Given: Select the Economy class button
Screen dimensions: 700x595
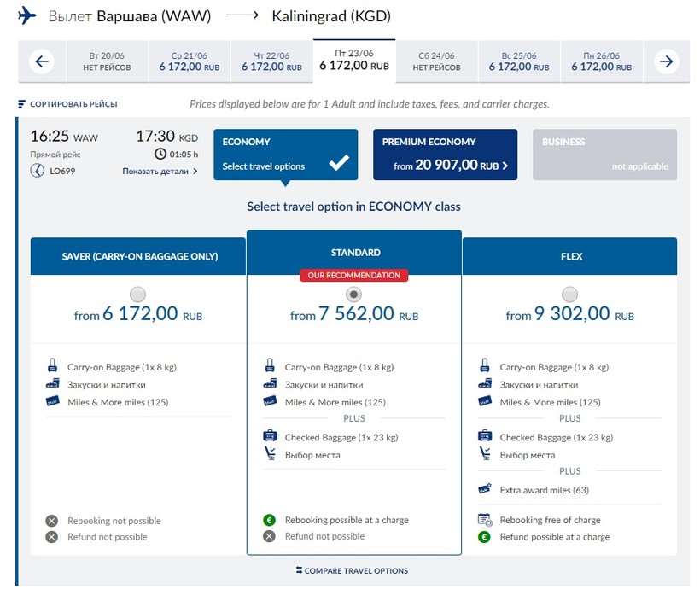Looking at the screenshot, I should click(285, 155).
